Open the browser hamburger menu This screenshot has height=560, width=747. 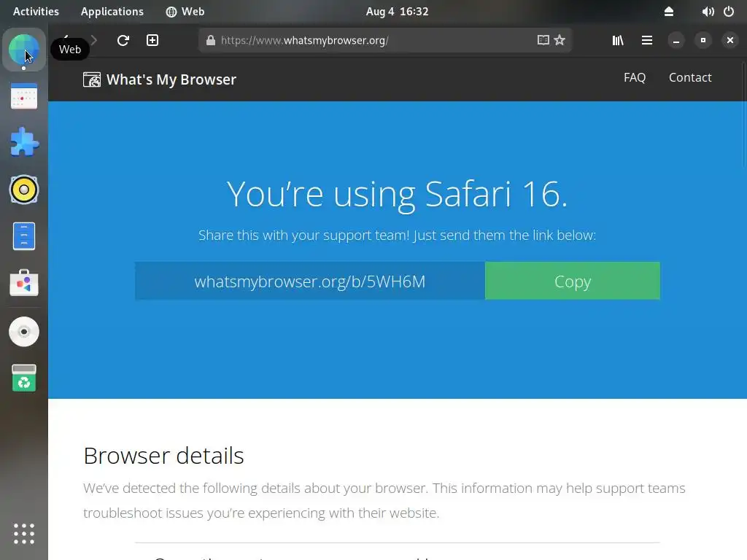(647, 41)
